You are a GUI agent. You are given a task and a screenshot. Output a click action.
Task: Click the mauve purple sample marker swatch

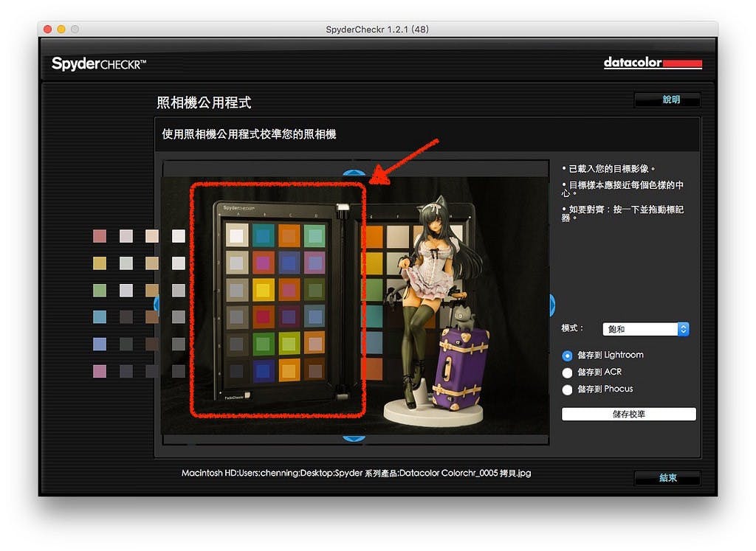tap(100, 371)
